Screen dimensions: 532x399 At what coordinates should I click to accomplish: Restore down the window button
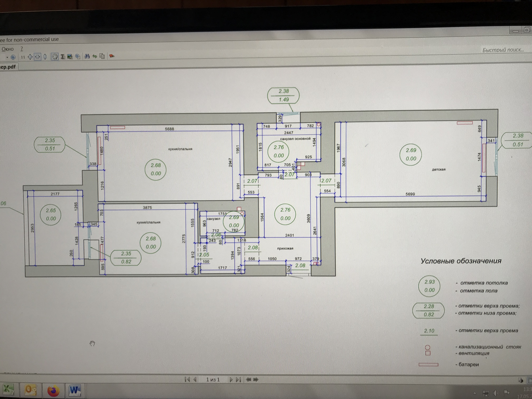(x=526, y=30)
